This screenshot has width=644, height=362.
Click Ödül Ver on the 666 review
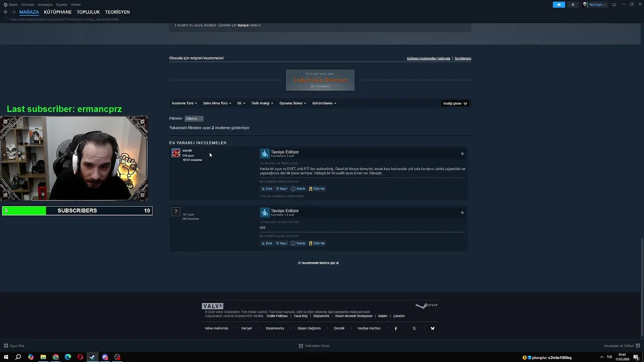pos(317,243)
